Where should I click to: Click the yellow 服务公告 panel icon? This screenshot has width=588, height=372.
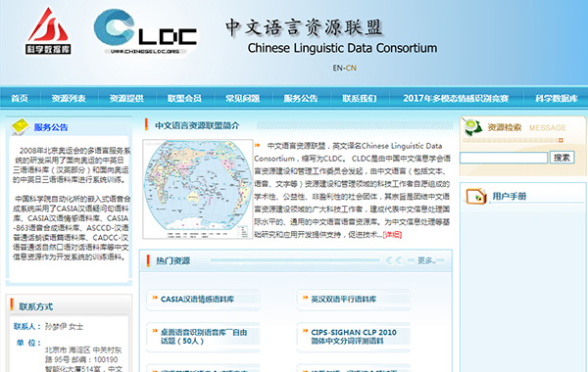[x=21, y=126]
